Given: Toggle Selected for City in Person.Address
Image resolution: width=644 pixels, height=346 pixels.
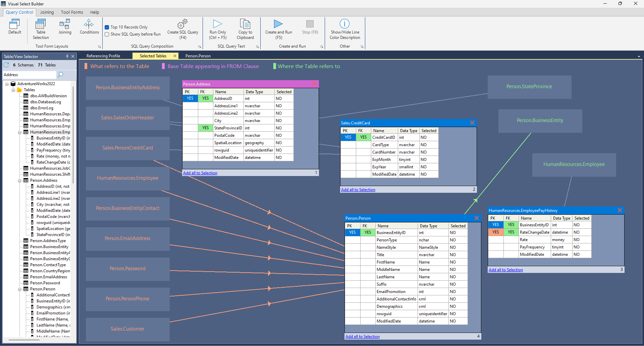Looking at the screenshot, I should point(284,121).
